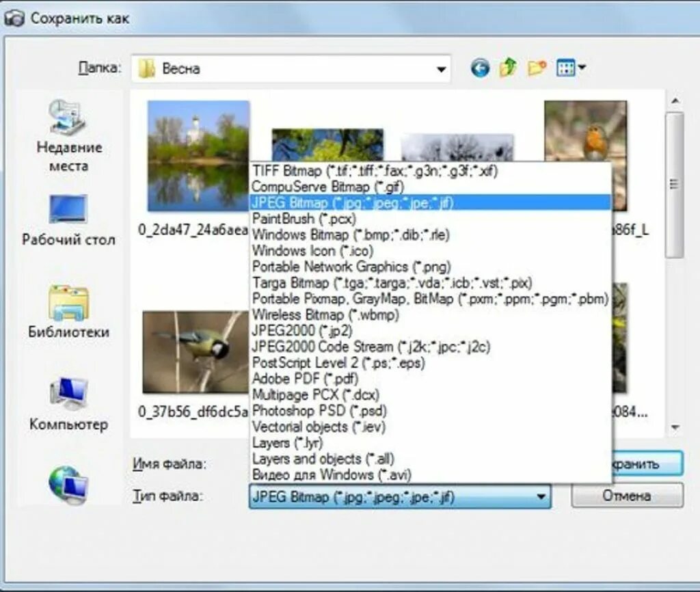Open Компьютер in the sidebar

coord(68,405)
